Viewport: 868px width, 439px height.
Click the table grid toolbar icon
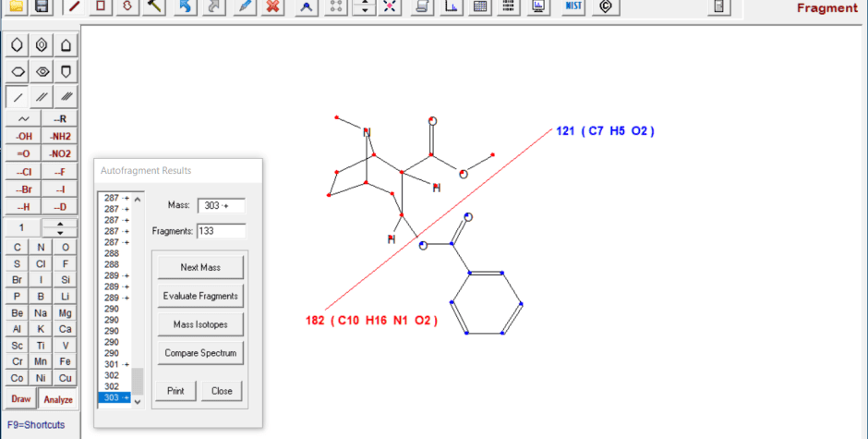pyautogui.click(x=480, y=6)
